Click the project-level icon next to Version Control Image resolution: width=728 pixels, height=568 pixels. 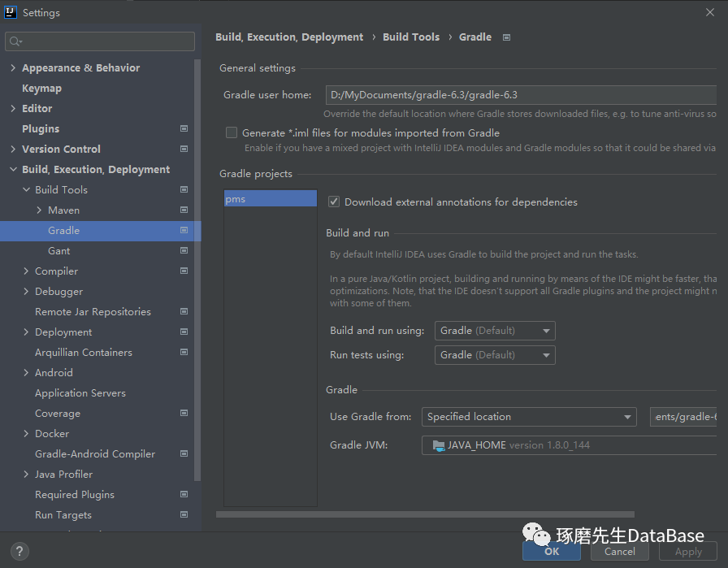(x=184, y=149)
